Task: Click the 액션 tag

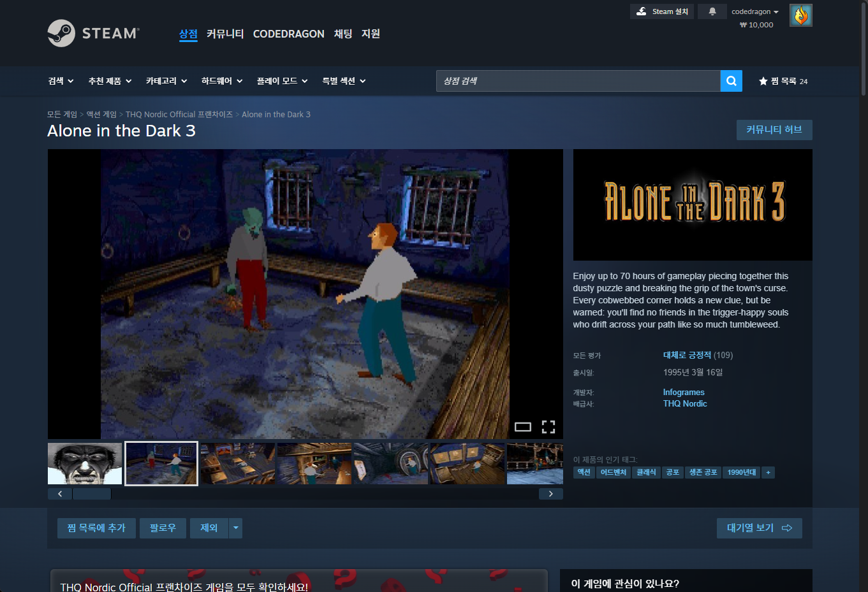Action: tap(584, 472)
